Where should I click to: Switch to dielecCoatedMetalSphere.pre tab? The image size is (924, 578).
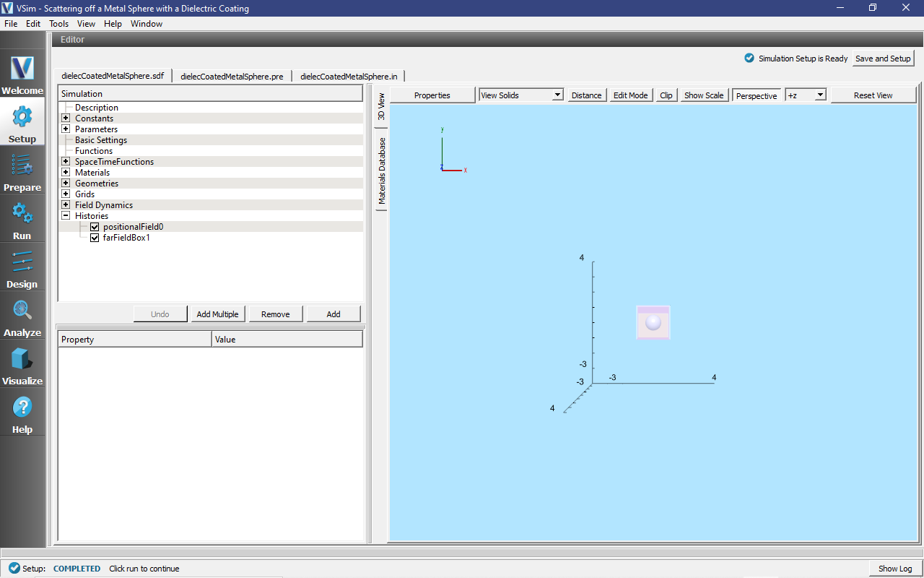click(x=232, y=76)
